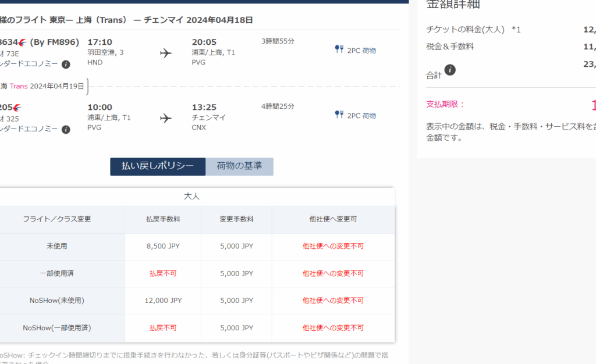Open the 払い戻しポリシー tab
The image size is (596, 364).
click(x=157, y=166)
